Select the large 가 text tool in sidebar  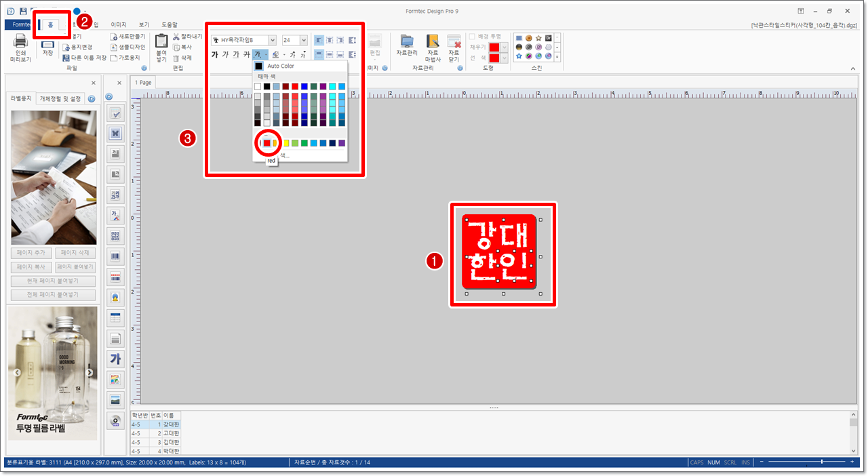(x=115, y=359)
